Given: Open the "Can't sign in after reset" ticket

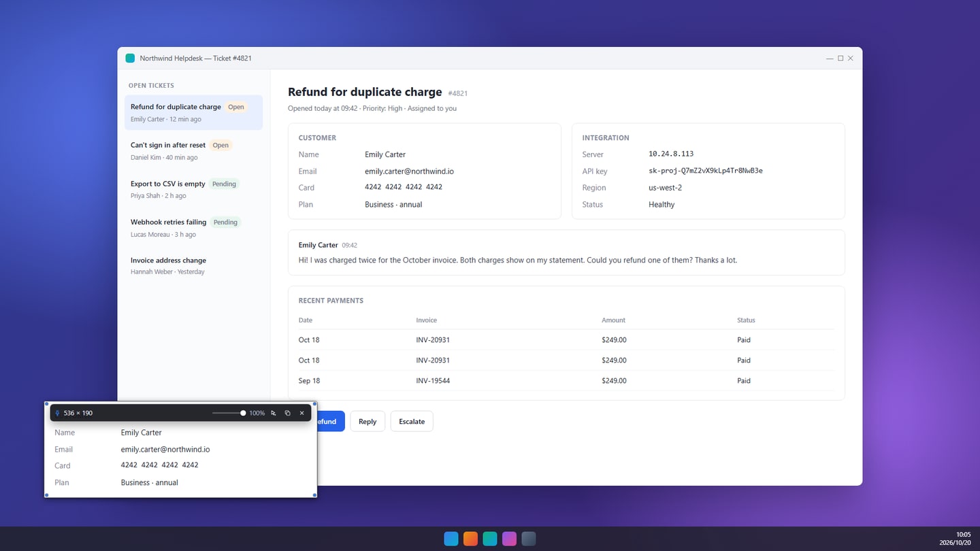Looking at the screenshot, I should (x=193, y=151).
